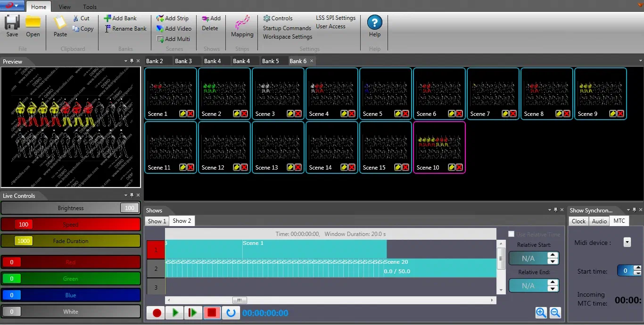This screenshot has height=325, width=644.
Task: Cut the selection with the scissors icon
Action: click(x=76, y=18)
